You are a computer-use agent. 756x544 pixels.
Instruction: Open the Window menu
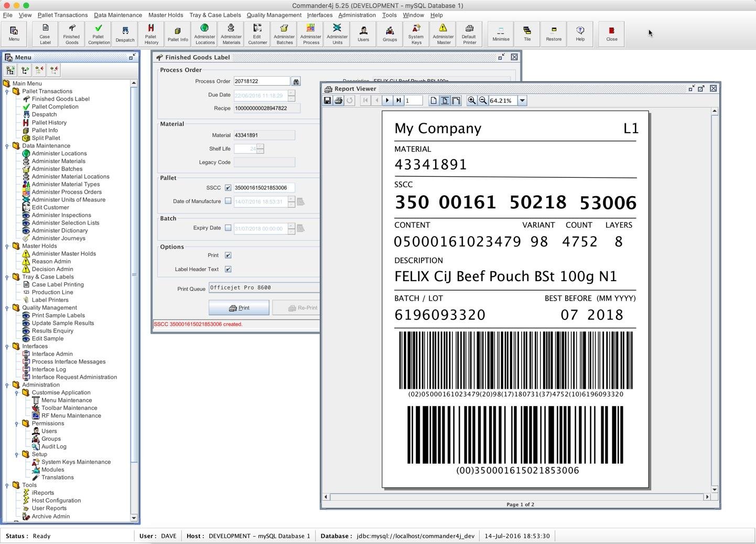[413, 15]
